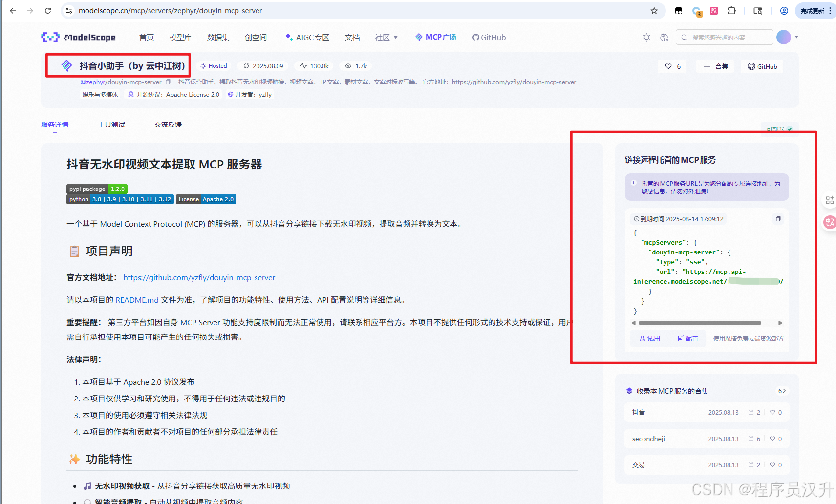Open the 数据集 navigation item
836x504 pixels.
click(218, 37)
